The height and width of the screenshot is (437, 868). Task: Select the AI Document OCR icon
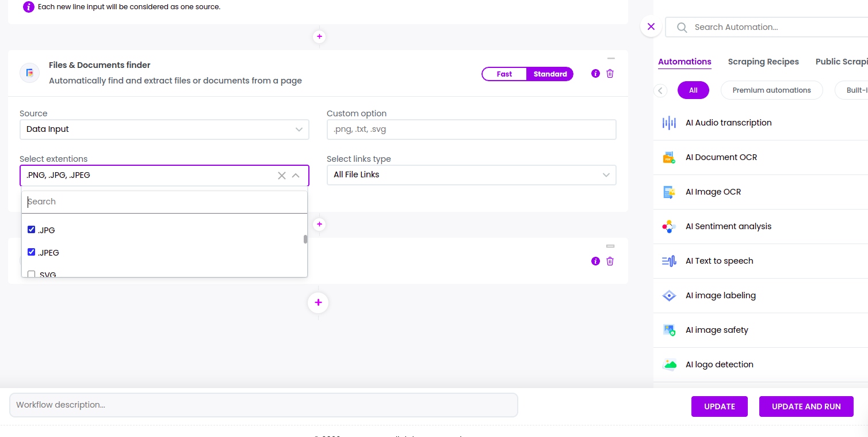tap(669, 157)
